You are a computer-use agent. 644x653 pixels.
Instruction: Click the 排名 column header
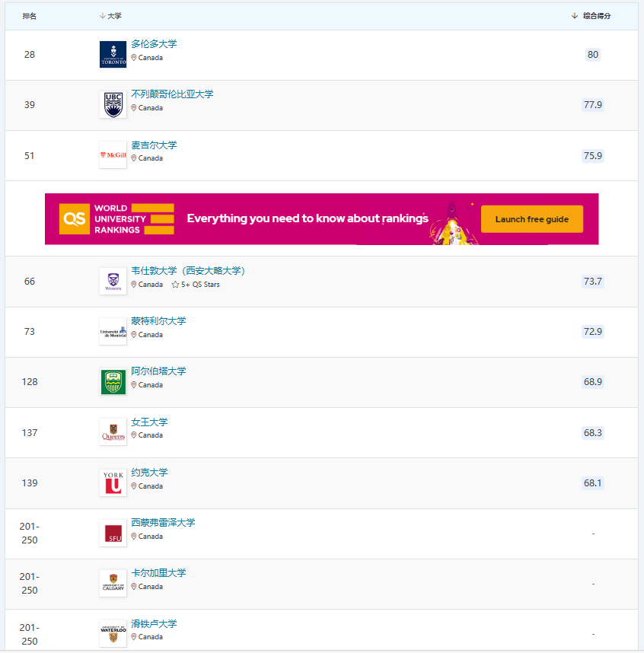pyautogui.click(x=30, y=16)
